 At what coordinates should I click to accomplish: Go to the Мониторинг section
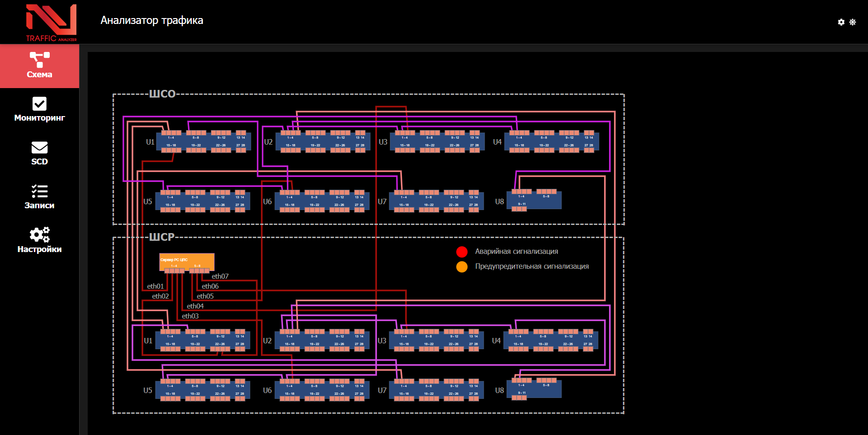pyautogui.click(x=39, y=110)
